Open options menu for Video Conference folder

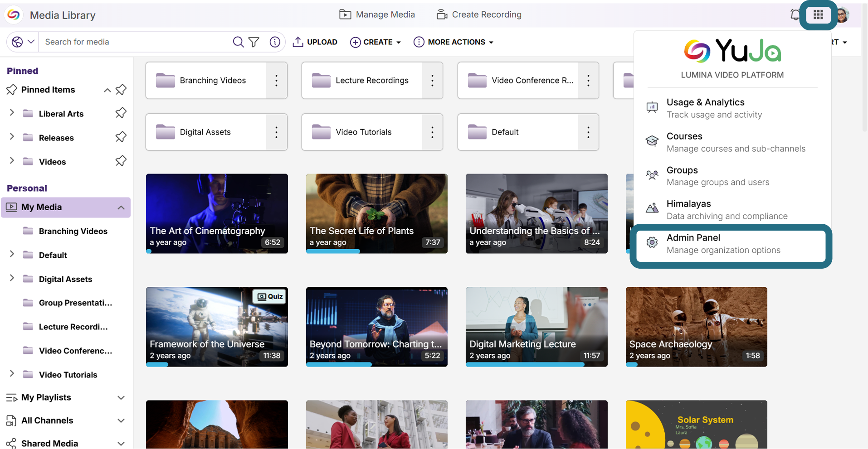[x=588, y=81]
